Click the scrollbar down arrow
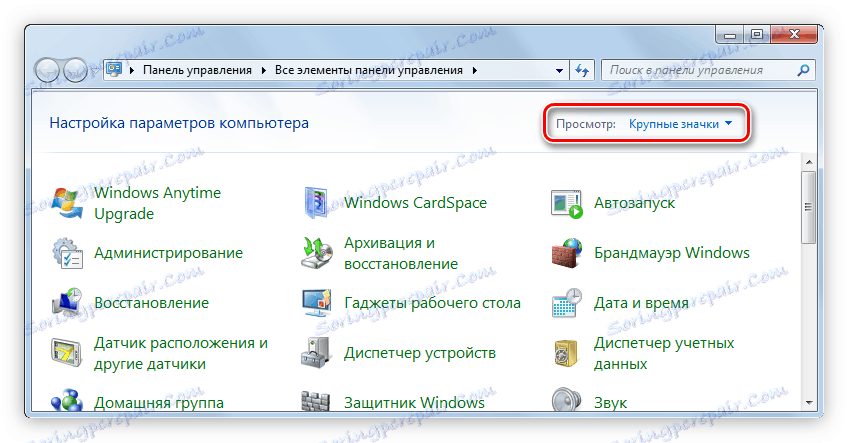Image resolution: width=849 pixels, height=443 pixels. (x=809, y=402)
